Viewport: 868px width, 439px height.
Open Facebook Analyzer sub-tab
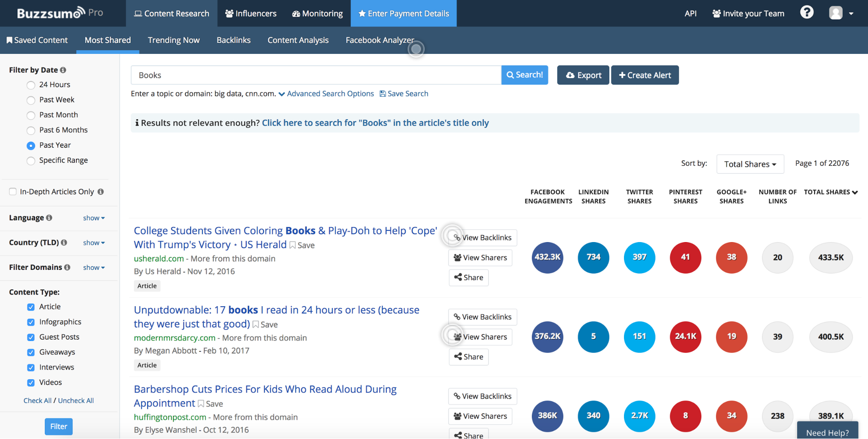click(380, 40)
